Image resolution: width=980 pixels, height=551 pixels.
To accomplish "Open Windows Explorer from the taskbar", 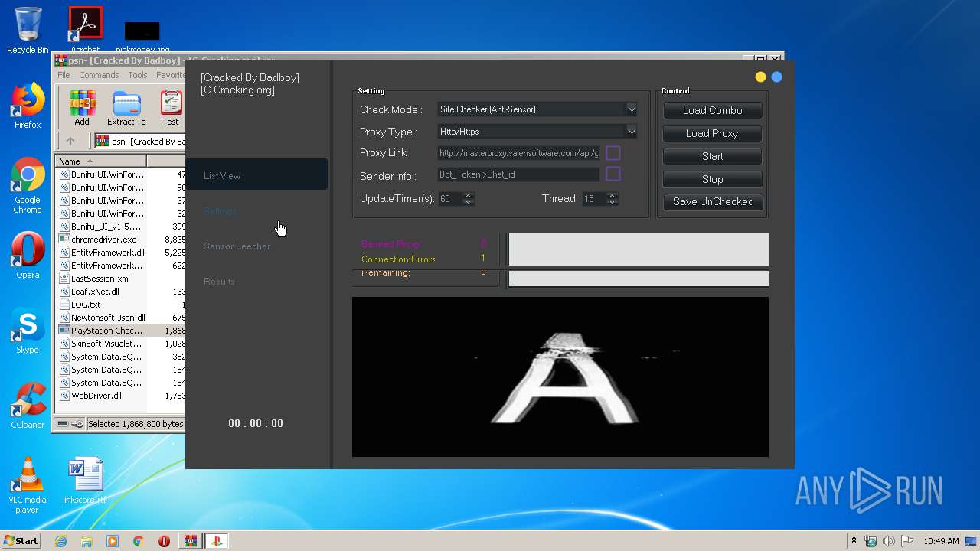I will (x=87, y=541).
